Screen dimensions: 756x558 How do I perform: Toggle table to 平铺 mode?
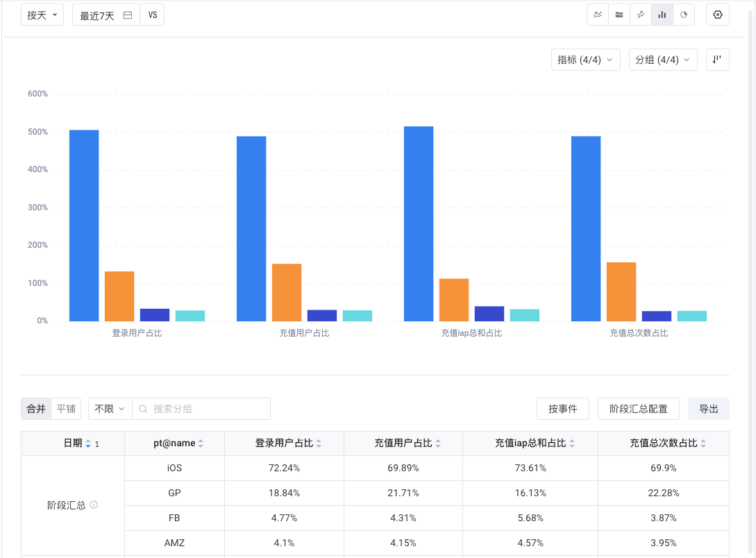[66, 409]
